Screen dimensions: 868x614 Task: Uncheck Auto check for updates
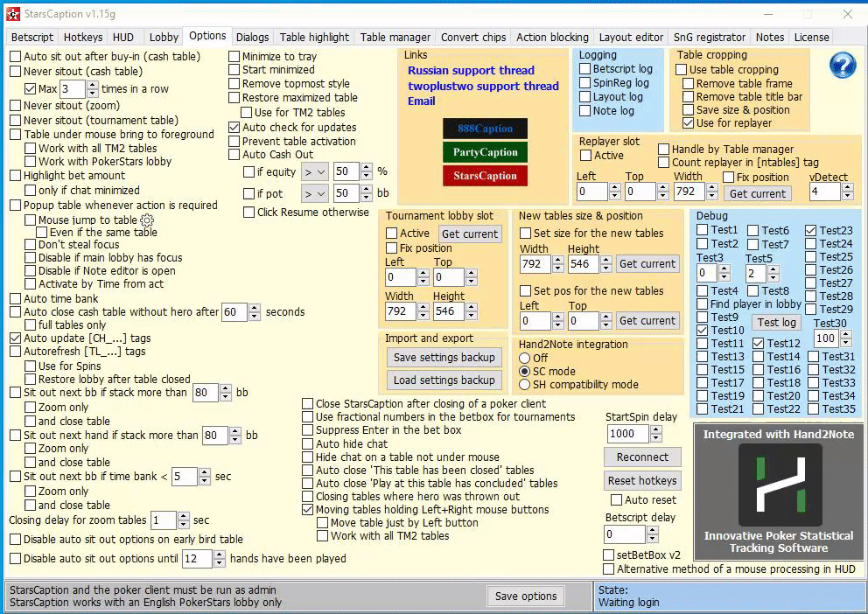pos(234,127)
